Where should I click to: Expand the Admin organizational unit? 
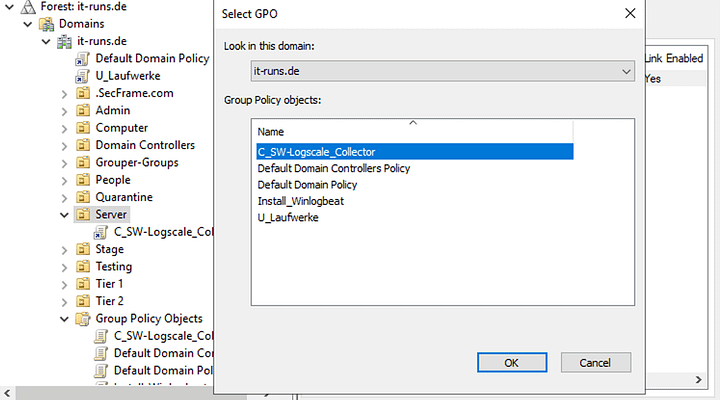pos(64,110)
